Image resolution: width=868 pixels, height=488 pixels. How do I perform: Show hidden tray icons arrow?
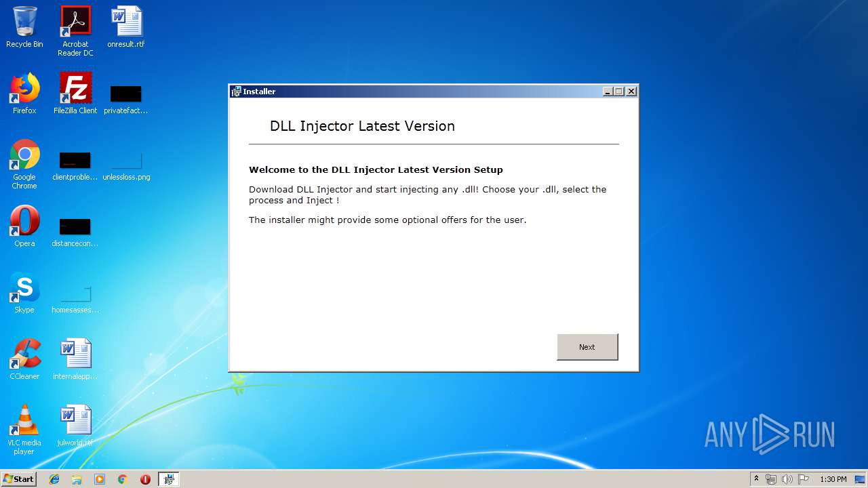756,479
